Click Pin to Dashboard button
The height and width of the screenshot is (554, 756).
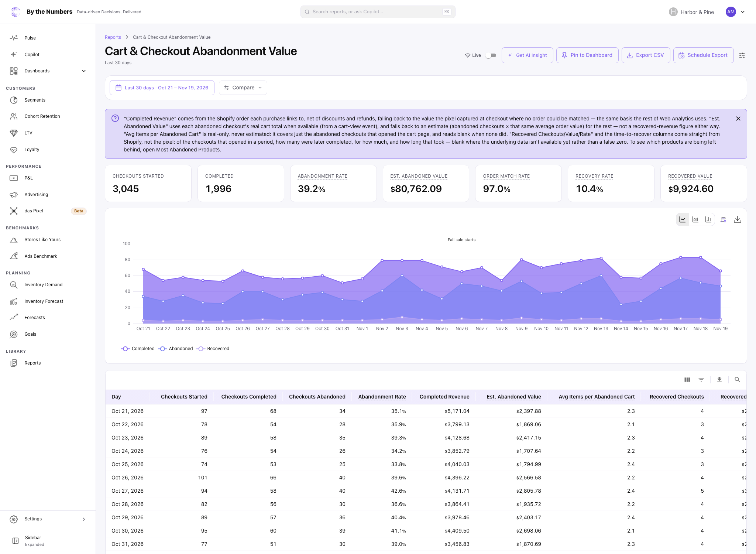coord(587,55)
